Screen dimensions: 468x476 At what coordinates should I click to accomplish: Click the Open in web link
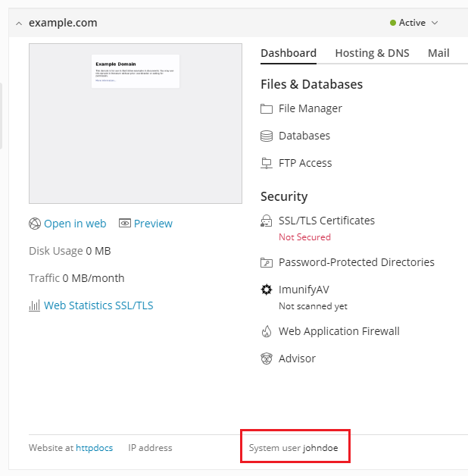click(x=75, y=224)
